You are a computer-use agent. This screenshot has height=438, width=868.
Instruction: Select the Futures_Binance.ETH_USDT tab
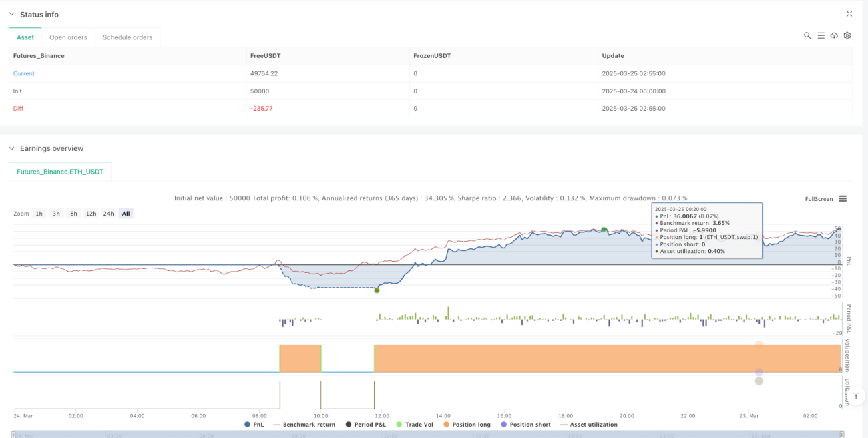[60, 172]
